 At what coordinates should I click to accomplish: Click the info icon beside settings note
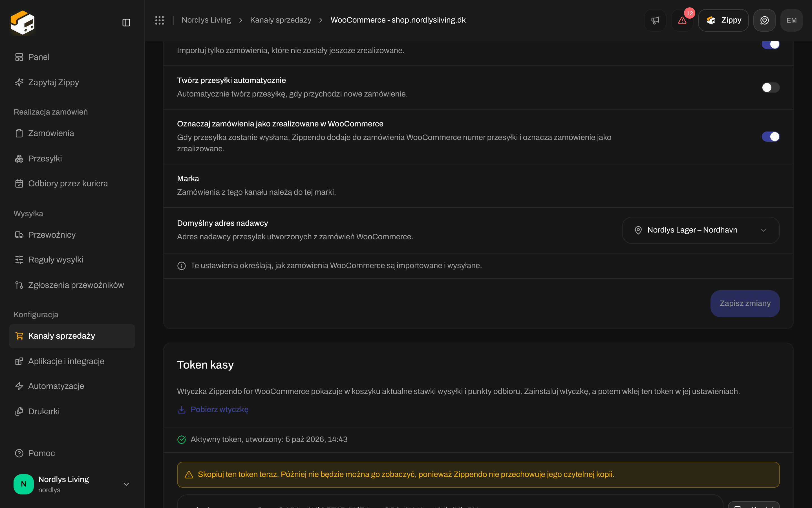(182, 266)
